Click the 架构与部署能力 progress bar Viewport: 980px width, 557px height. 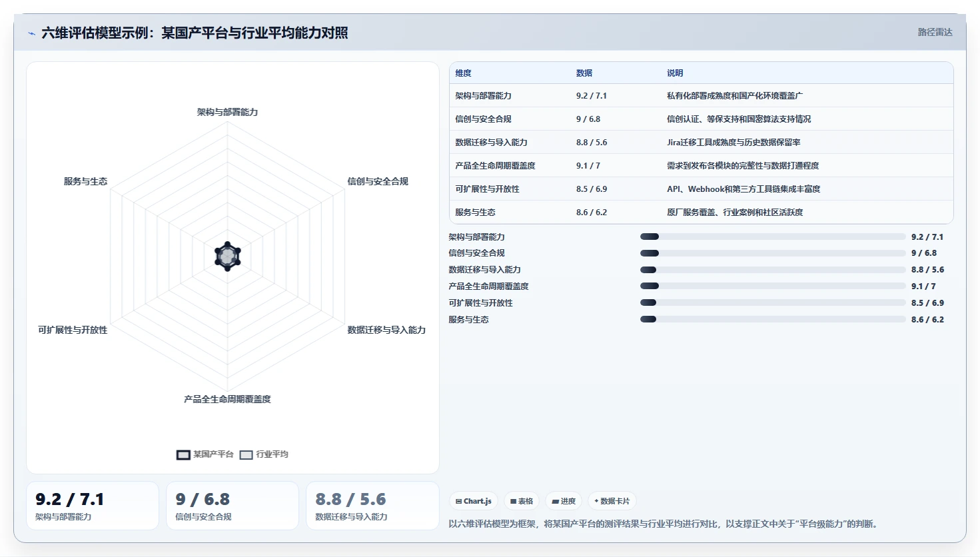773,237
